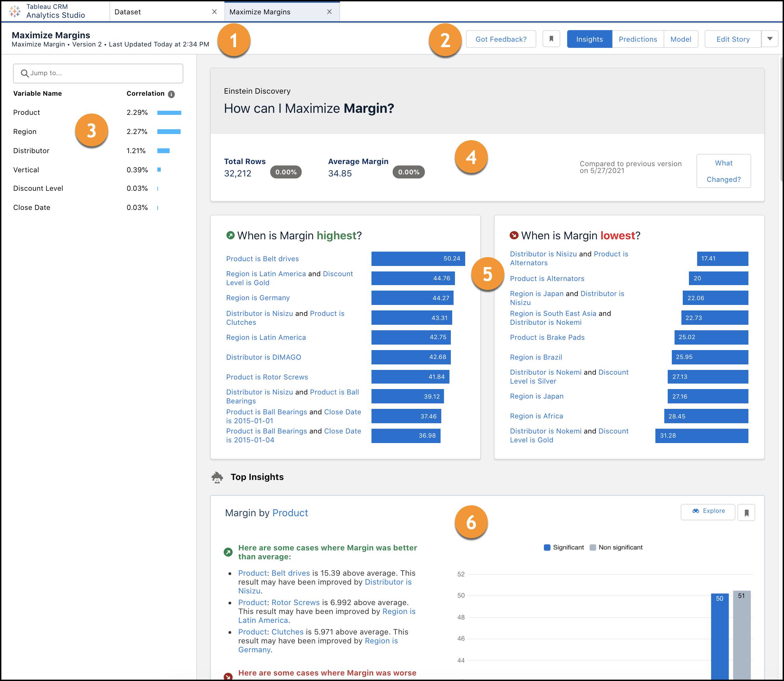Click Explore on Margin by Product
Viewport: 784px width, 681px height.
click(708, 511)
